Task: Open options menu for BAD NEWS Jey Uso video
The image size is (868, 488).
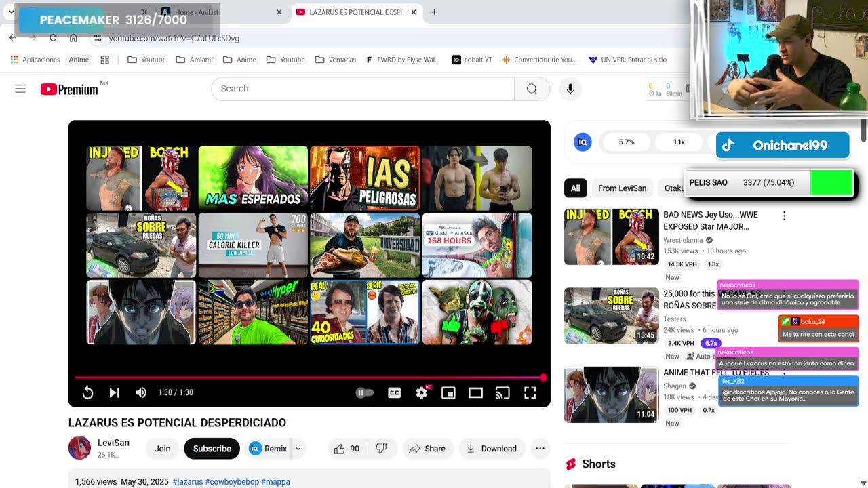Action: 784,216
